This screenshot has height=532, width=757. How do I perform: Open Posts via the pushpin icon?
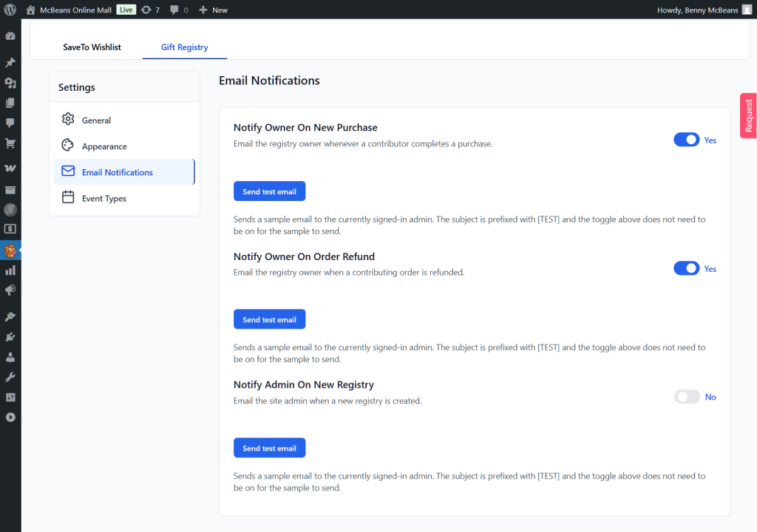point(10,62)
